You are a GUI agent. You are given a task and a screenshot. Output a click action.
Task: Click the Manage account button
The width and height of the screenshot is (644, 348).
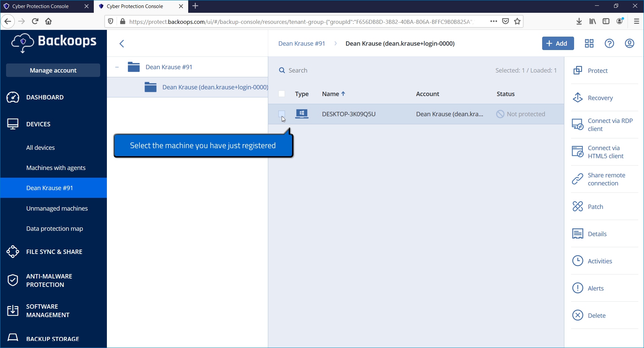pyautogui.click(x=53, y=70)
